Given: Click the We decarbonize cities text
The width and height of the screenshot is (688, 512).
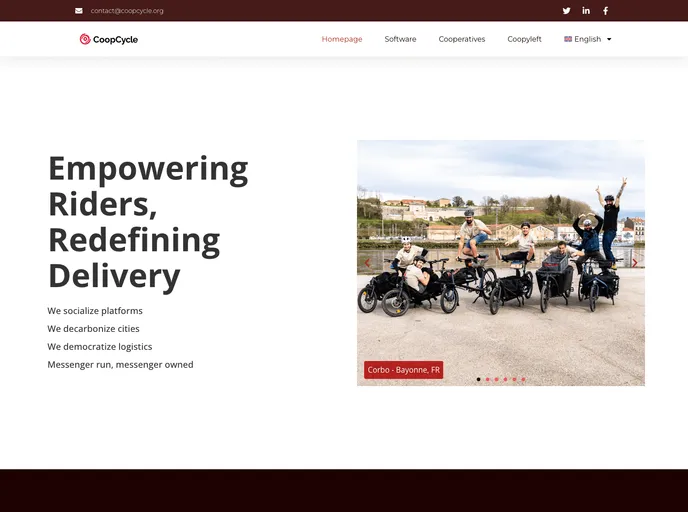Looking at the screenshot, I should 93,329.
